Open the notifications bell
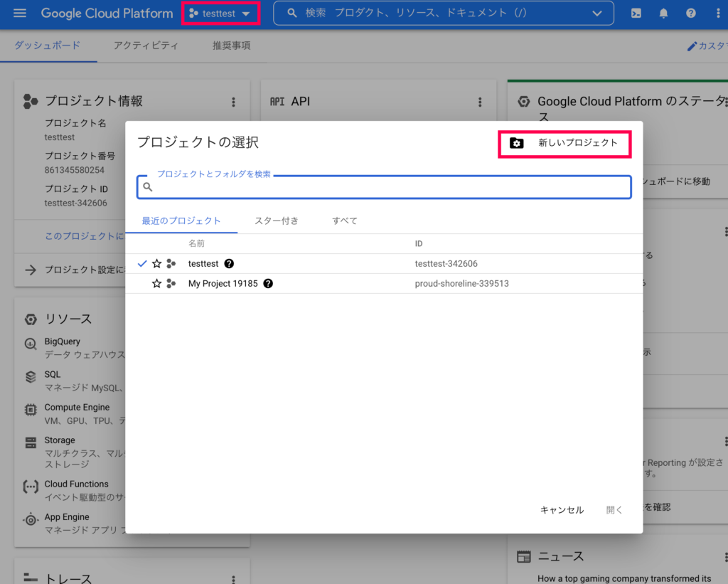The image size is (728, 584). (x=663, y=14)
